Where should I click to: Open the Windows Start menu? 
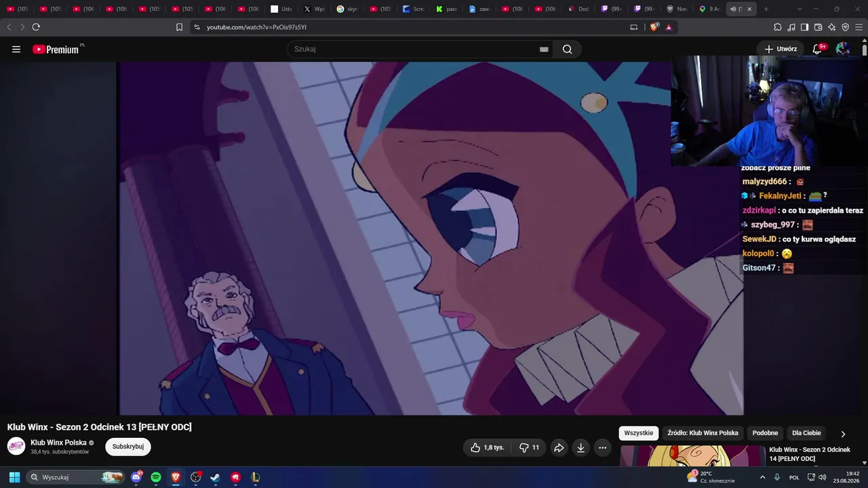coord(14,477)
